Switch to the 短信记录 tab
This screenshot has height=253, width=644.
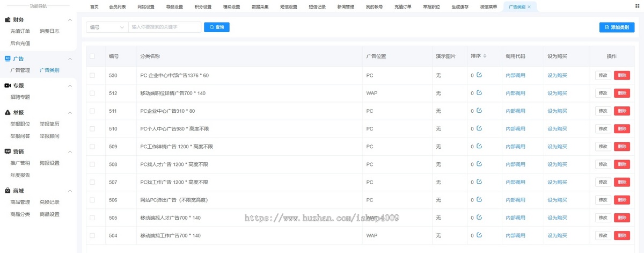(x=317, y=7)
